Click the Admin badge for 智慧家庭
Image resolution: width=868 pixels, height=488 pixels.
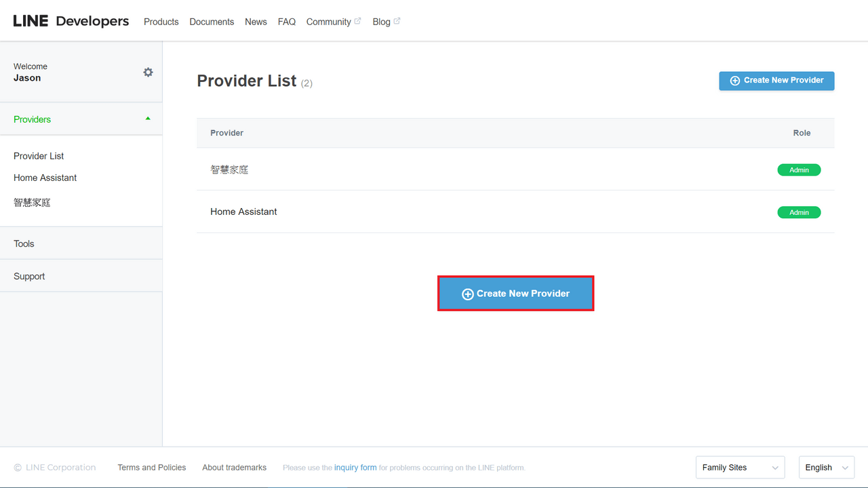click(799, 170)
